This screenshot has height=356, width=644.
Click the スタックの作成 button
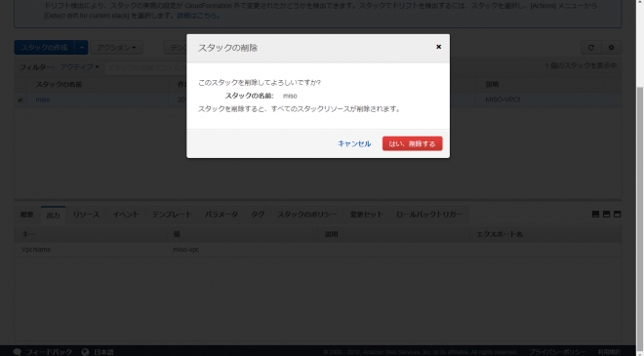[x=44, y=48]
